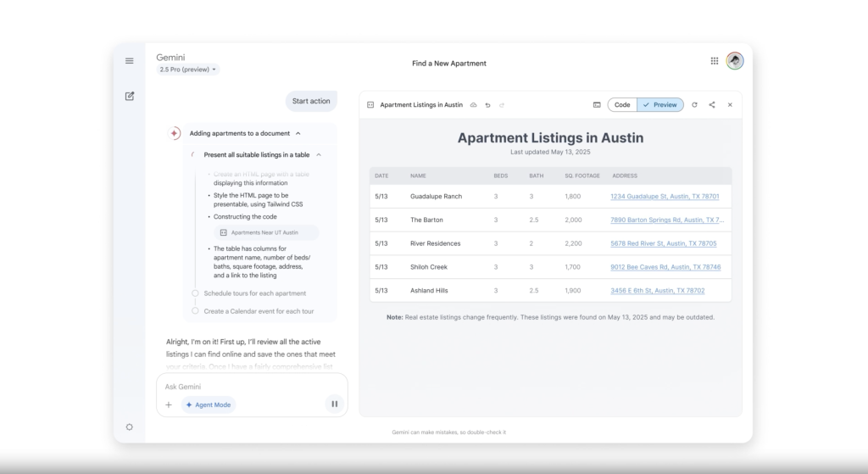The image size is (868, 474).
Task: Refresh the canvas preview
Action: pos(695,104)
